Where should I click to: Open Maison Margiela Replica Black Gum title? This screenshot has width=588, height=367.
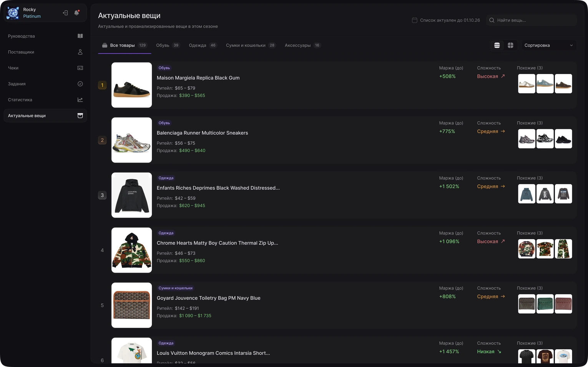tap(198, 78)
